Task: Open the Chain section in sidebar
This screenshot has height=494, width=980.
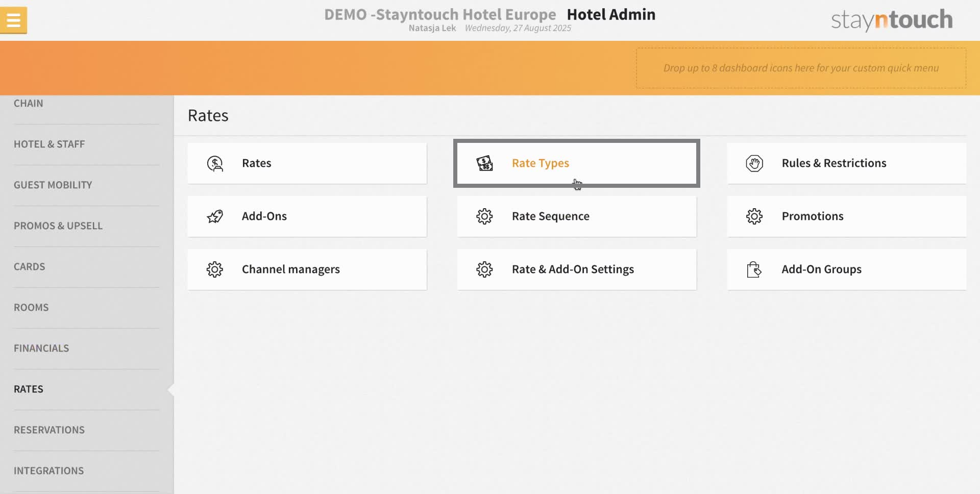Action: click(x=29, y=104)
